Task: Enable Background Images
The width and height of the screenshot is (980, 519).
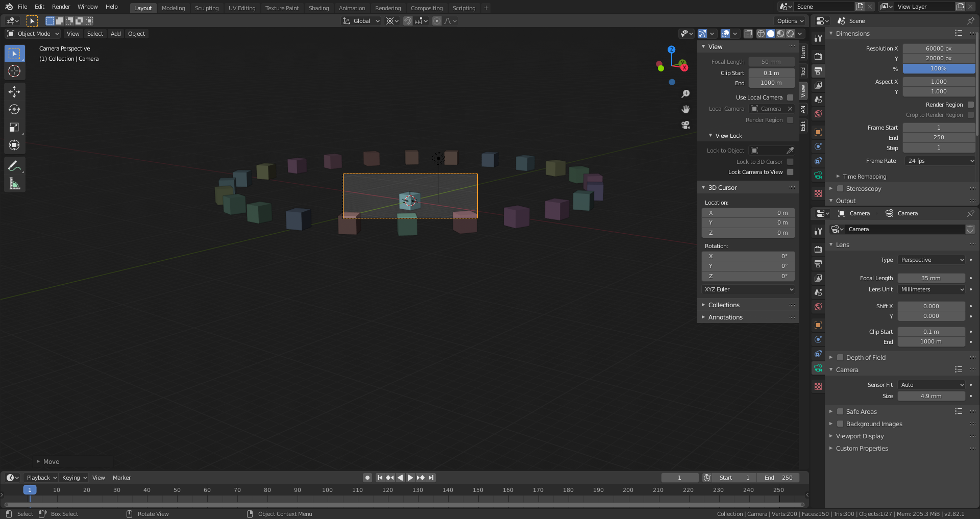Action: coord(840,424)
